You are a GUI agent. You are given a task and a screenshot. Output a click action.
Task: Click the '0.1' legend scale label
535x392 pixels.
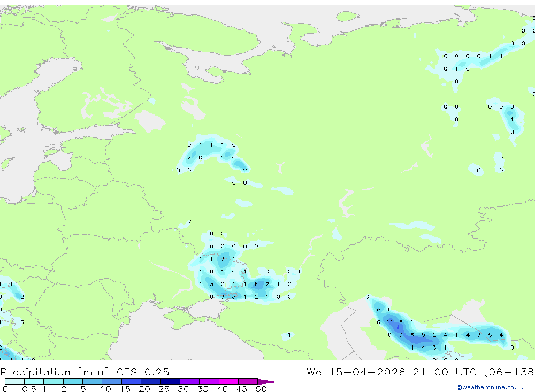click(9, 389)
